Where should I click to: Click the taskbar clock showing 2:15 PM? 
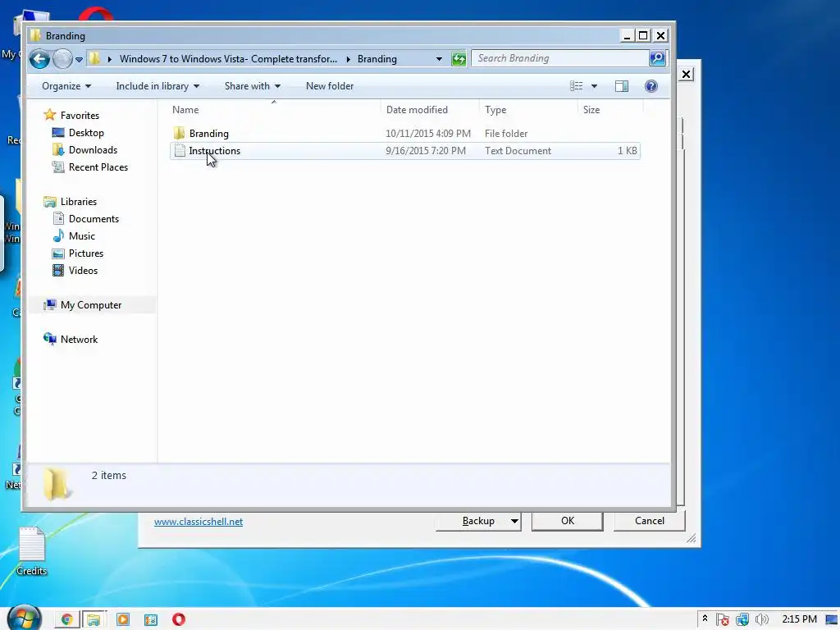(799, 619)
